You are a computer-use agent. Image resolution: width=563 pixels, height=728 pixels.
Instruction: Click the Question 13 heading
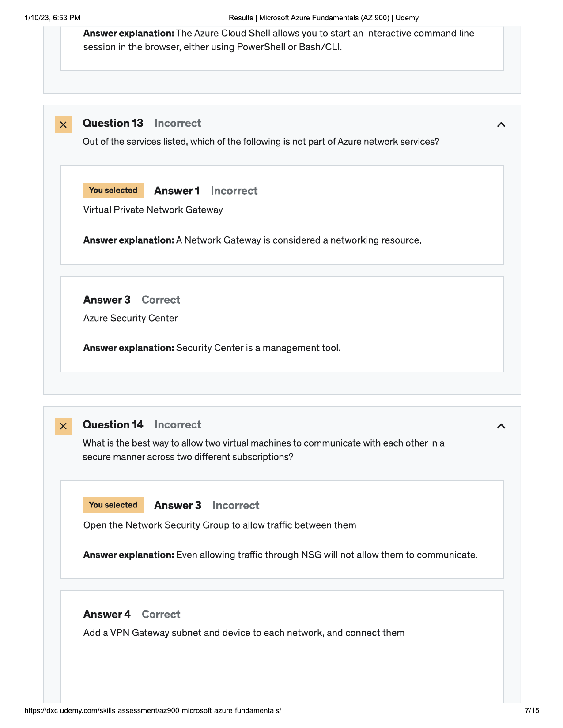113,123
